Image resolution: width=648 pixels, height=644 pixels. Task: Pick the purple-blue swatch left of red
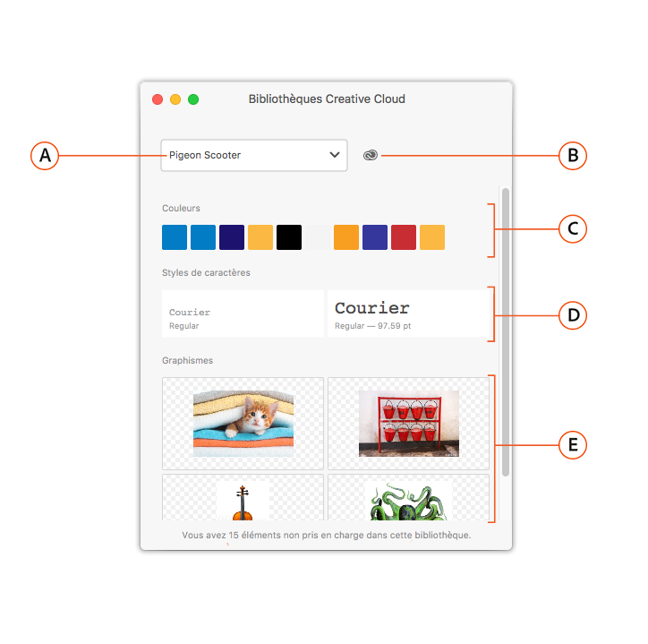375,237
